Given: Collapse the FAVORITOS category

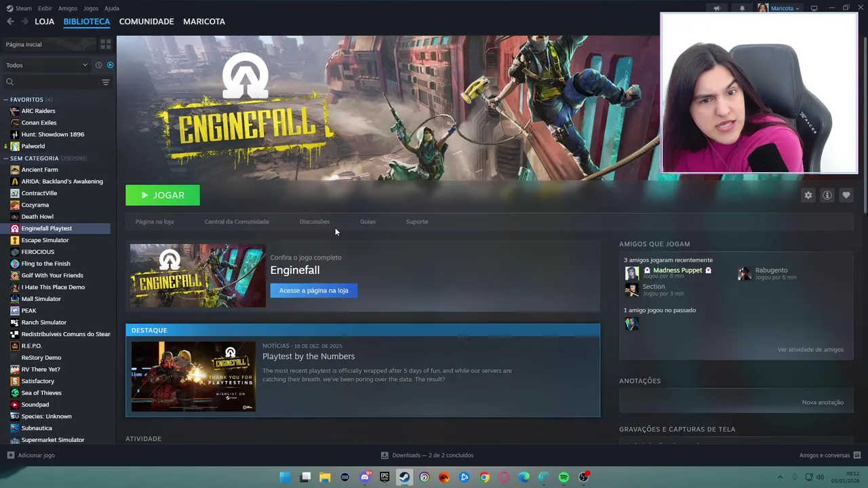Looking at the screenshot, I should (6, 100).
